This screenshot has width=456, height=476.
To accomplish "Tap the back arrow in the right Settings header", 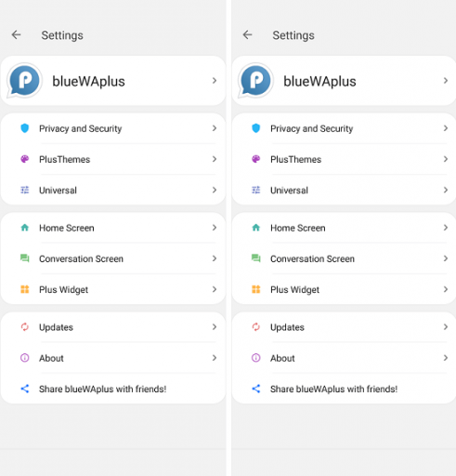I will tap(248, 34).
